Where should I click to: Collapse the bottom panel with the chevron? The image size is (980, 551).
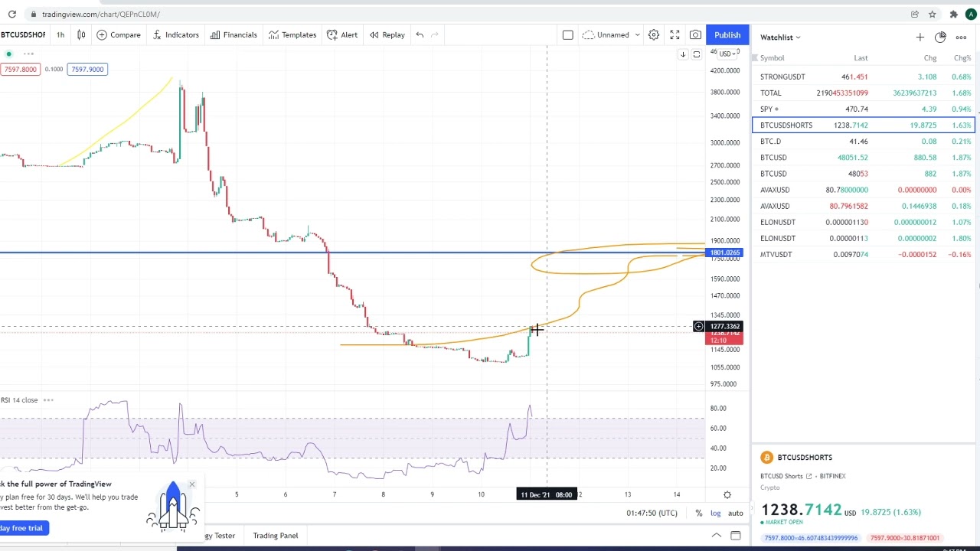[716, 535]
